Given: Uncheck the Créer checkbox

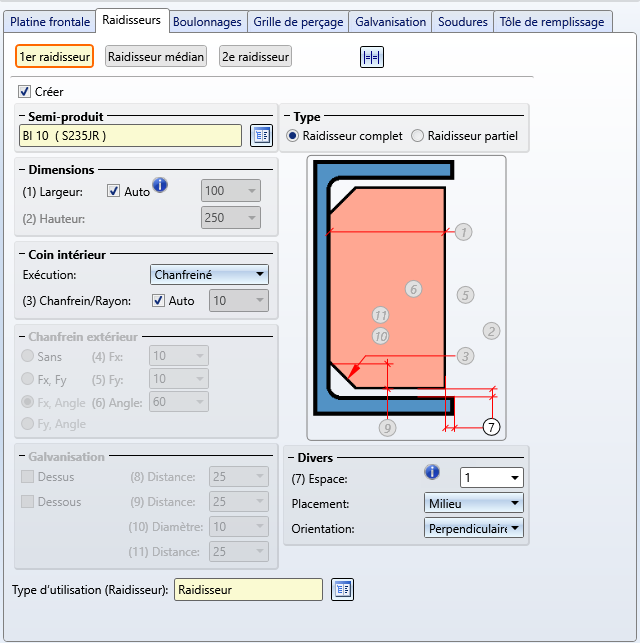Looking at the screenshot, I should (24, 91).
